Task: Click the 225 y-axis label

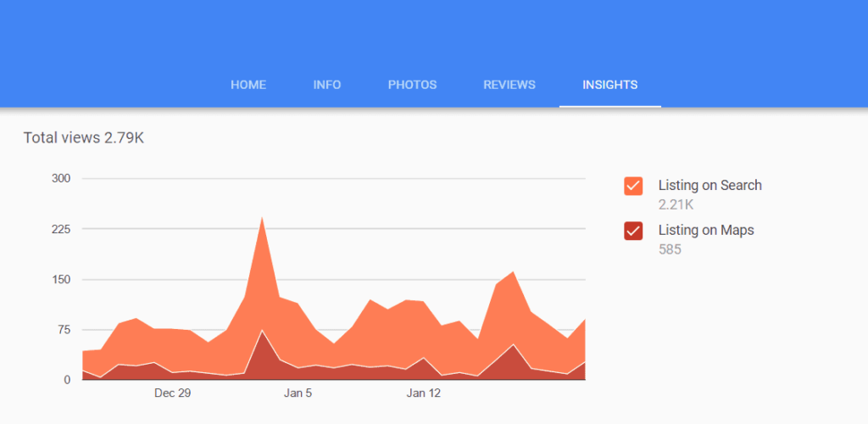Action: coord(61,229)
